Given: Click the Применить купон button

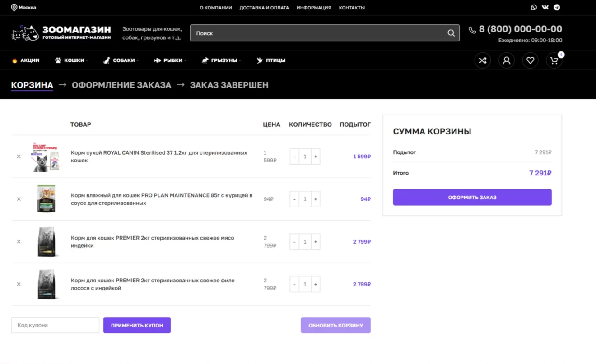Looking at the screenshot, I should [137, 325].
